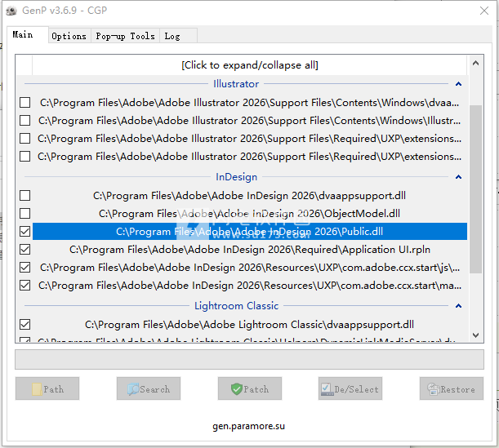Click the empty progress bar
Image resolution: width=499 pixels, height=448 pixels.
249,359
